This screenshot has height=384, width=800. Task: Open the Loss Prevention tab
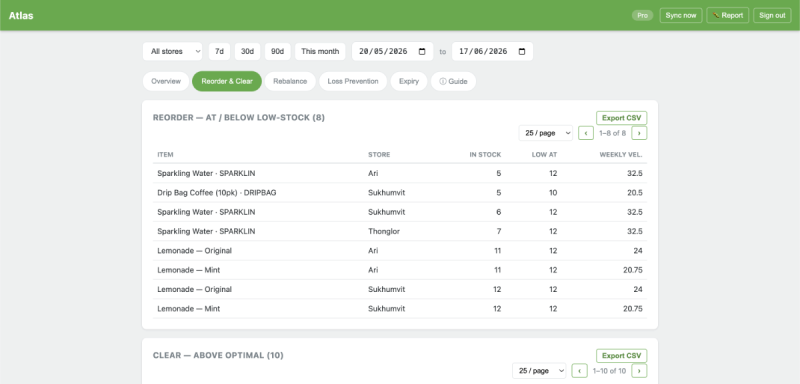[353, 81]
